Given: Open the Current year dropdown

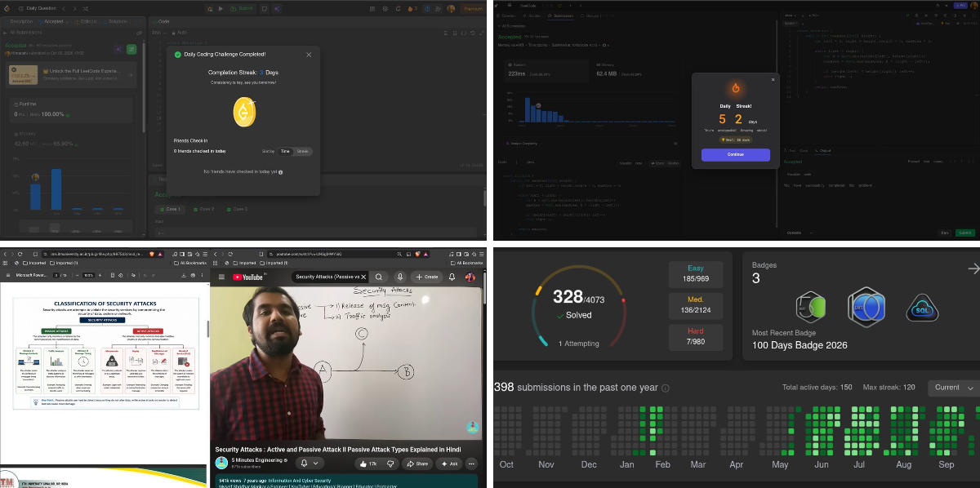Looking at the screenshot, I should [952, 388].
